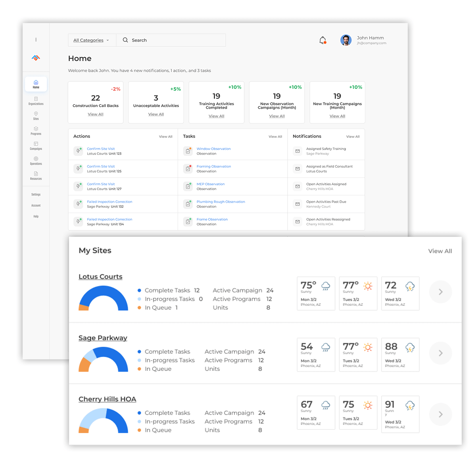The width and height of the screenshot is (476, 476).
Task: Expand Sage Parkway with the chevron arrow
Action: [x=441, y=353]
